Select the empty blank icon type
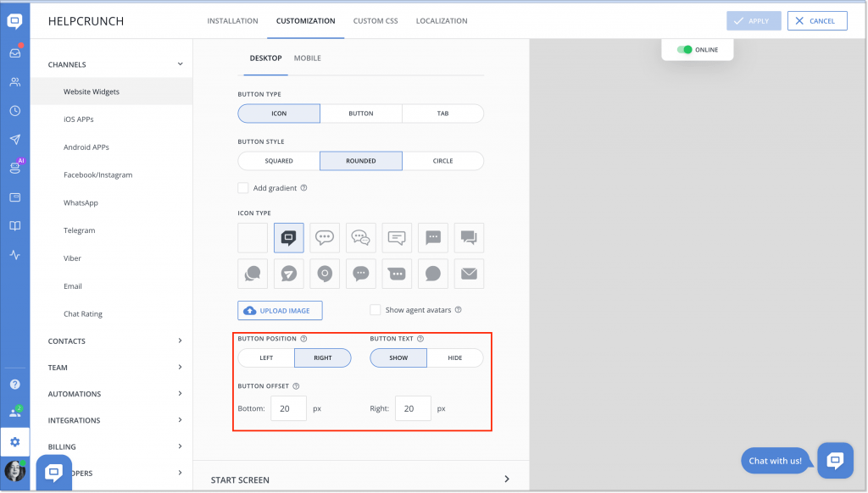 (x=253, y=238)
